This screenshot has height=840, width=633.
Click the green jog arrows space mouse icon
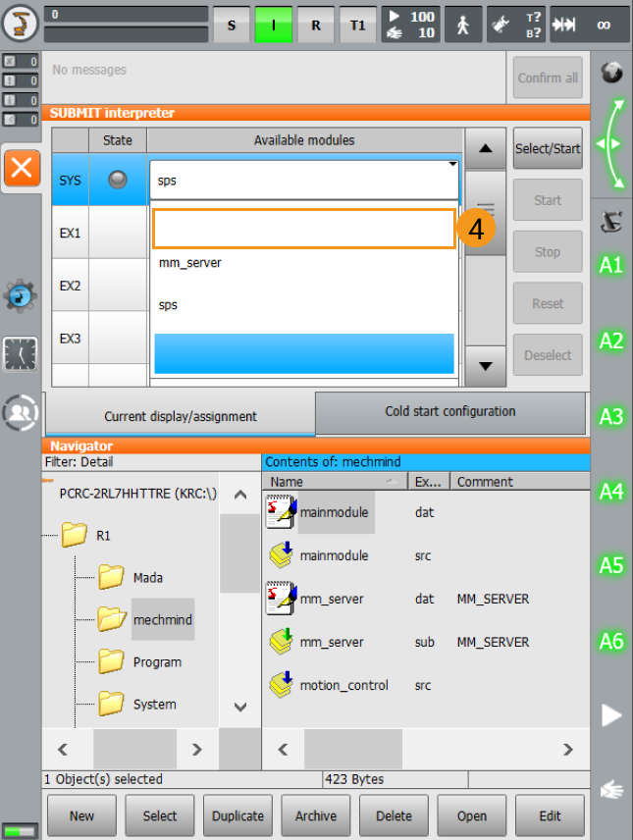[611, 143]
